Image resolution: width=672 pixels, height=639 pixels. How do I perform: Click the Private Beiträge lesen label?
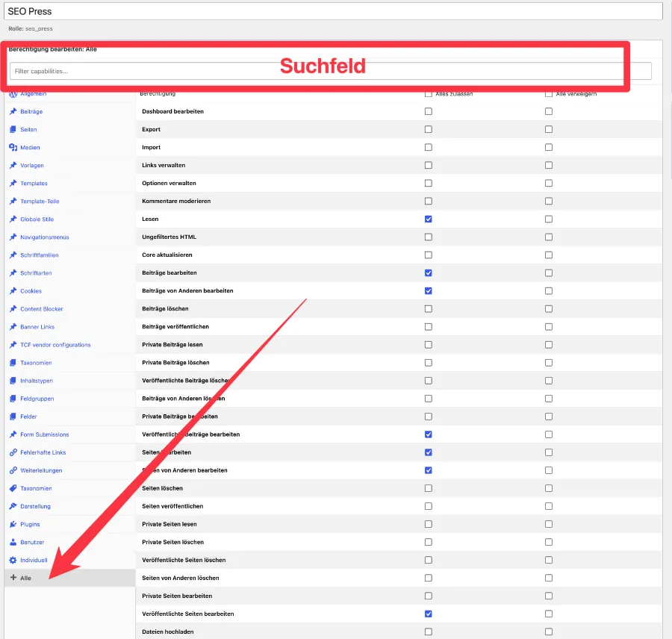tap(172, 345)
